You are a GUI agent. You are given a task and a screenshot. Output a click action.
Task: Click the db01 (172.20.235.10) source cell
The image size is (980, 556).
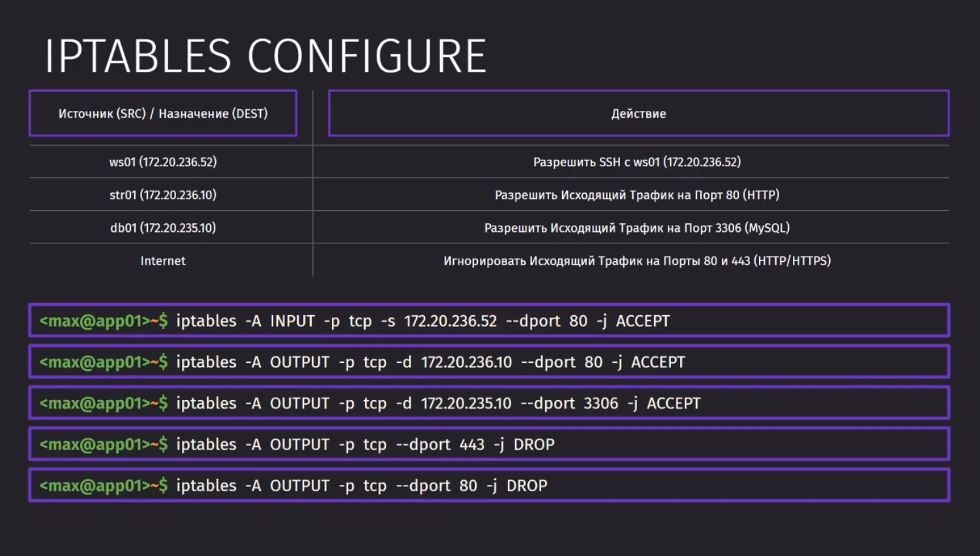point(163,228)
